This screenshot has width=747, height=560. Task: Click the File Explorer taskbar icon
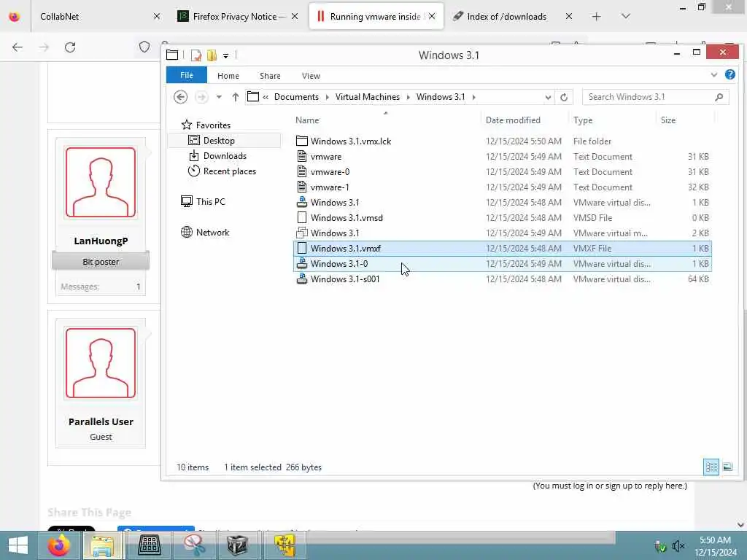(103, 545)
